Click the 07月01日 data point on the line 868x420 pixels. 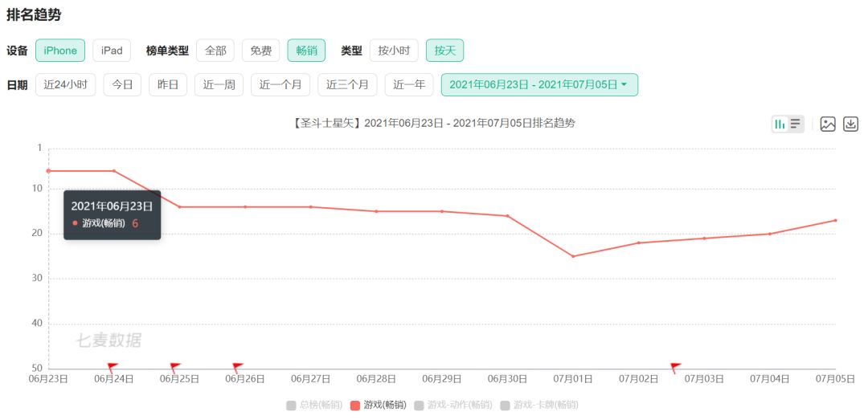point(573,256)
